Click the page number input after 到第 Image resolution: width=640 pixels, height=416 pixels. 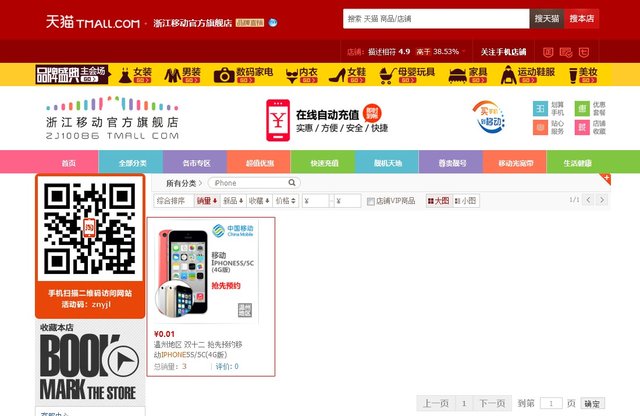coord(551,403)
